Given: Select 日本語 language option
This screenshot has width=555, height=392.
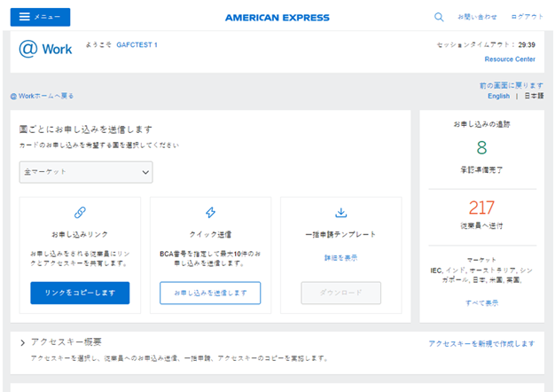Looking at the screenshot, I should 534,96.
